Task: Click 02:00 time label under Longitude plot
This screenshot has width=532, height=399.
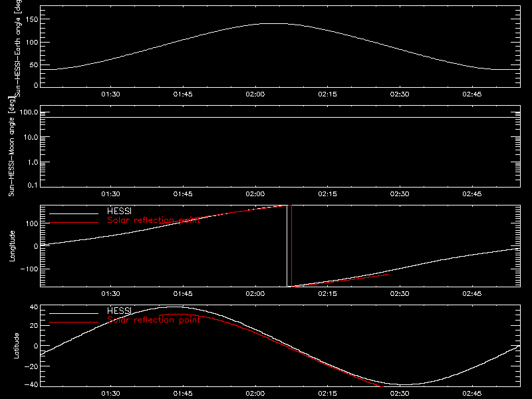Action: (255, 294)
